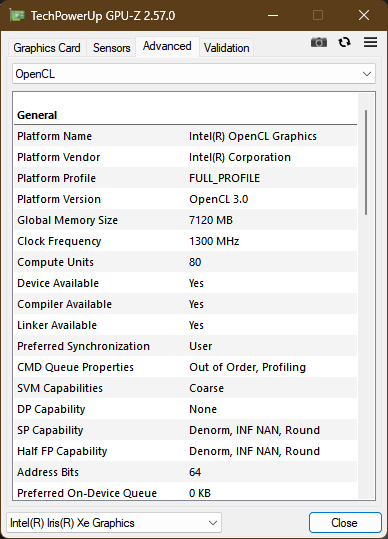388x539 pixels.
Task: Click the 1300 MHz value
Action: [x=214, y=241]
